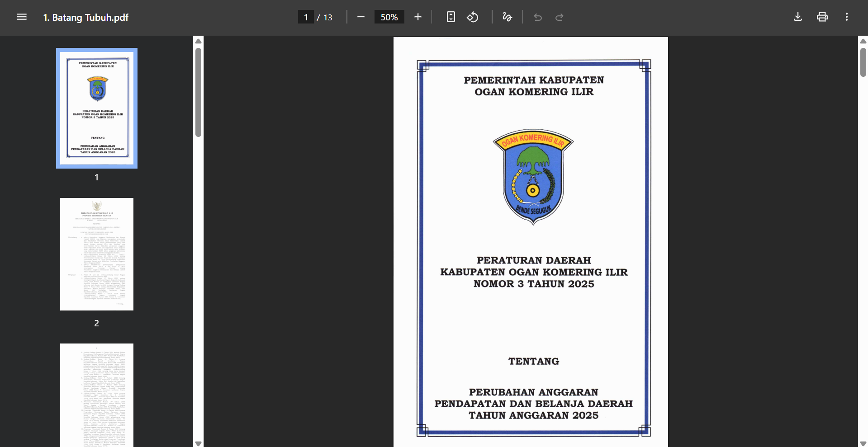
Task: Zoom out with the minus icon
Action: tap(360, 17)
